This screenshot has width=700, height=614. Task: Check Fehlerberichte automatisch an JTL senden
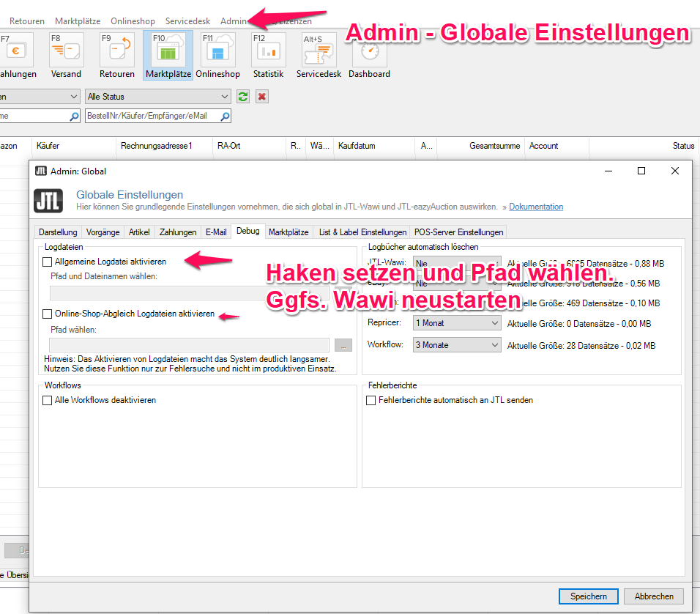point(371,400)
